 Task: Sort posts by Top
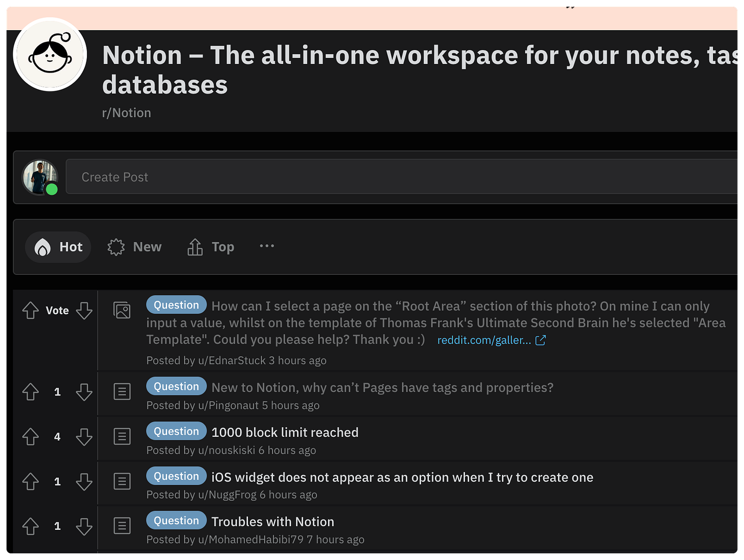(x=211, y=247)
